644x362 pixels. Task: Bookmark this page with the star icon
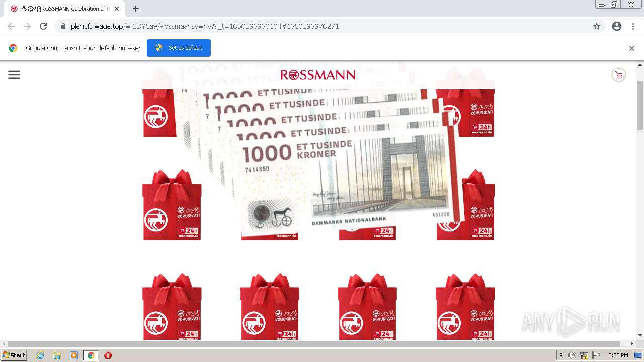click(597, 26)
